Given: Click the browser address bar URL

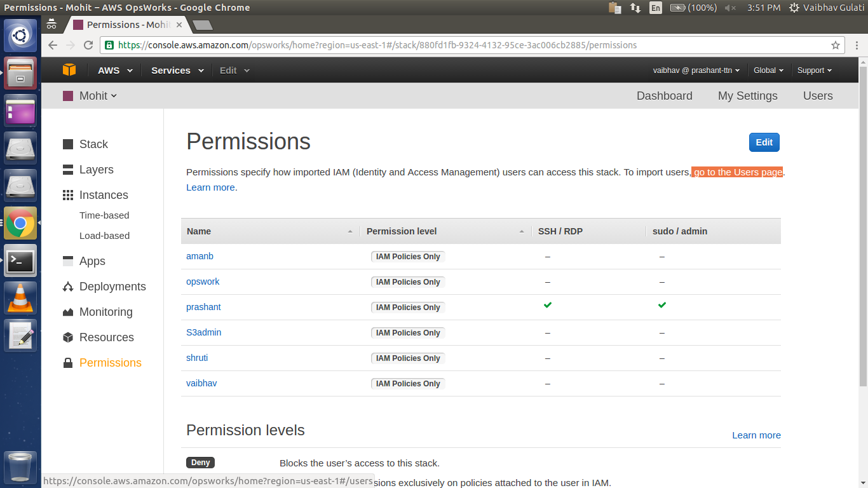Looking at the screenshot, I should coord(377,45).
